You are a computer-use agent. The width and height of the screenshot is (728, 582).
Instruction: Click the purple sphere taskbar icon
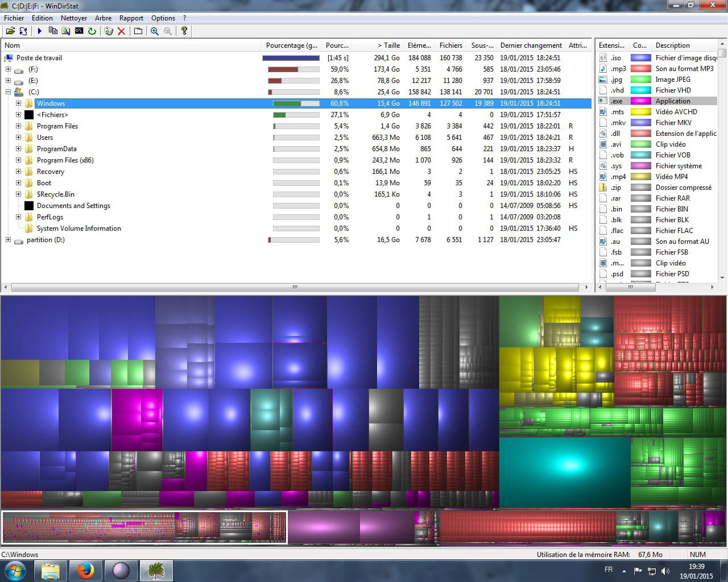(121, 570)
